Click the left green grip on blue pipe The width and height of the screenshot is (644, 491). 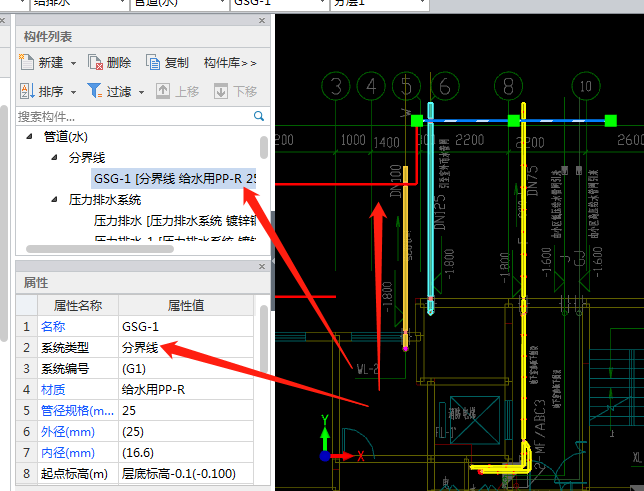point(417,121)
